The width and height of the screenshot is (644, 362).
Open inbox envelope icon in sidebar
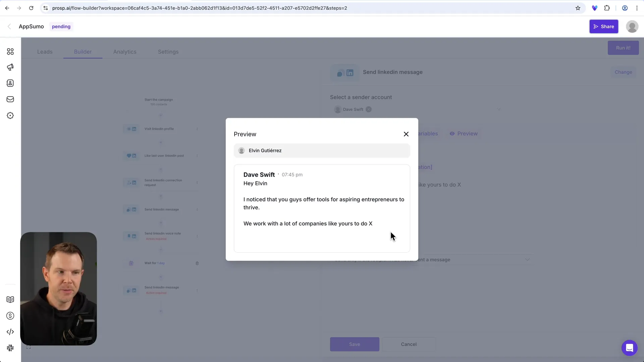(x=10, y=99)
